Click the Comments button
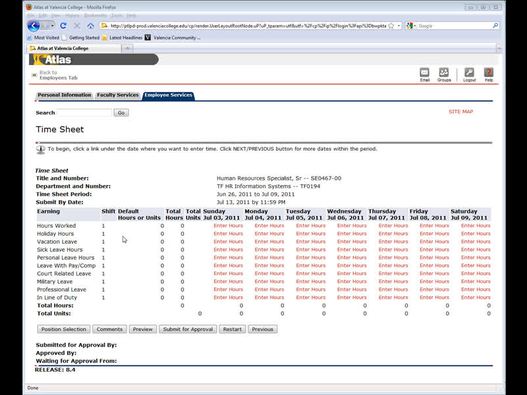This screenshot has height=395, width=527. [110, 329]
